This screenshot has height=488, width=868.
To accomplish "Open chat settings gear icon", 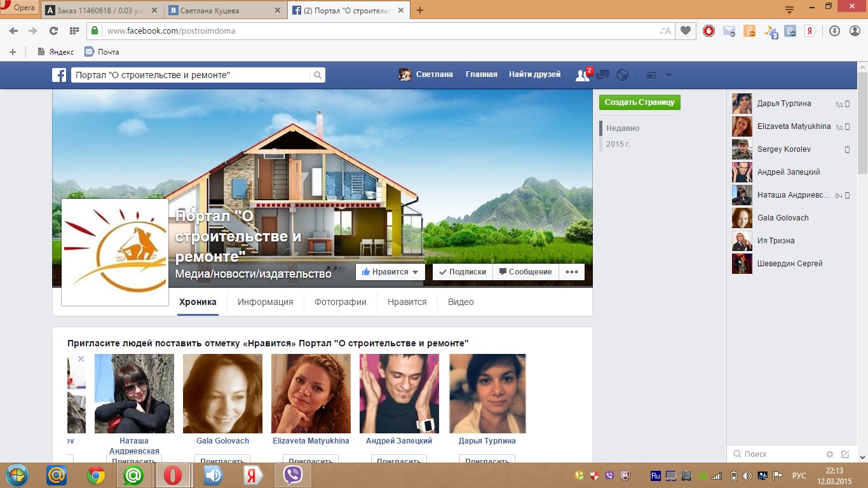I will click(x=829, y=454).
